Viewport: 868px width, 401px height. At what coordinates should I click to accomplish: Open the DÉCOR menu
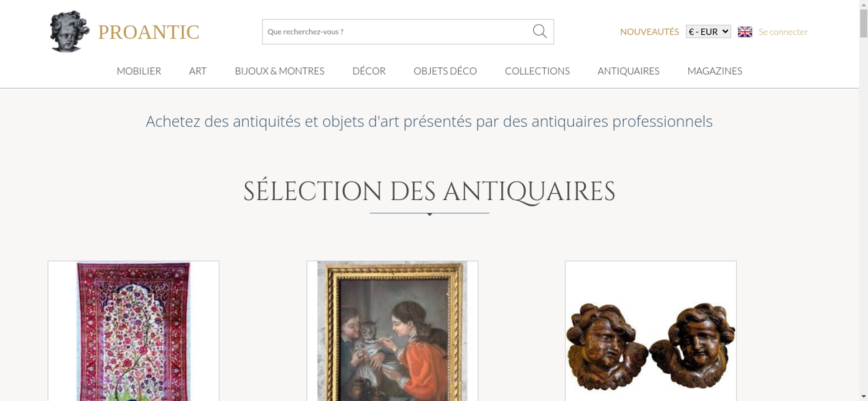(369, 71)
